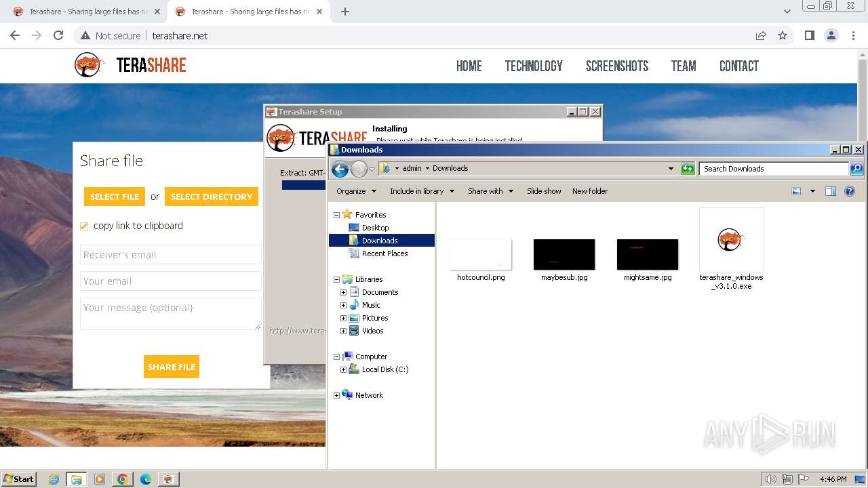Screen dimensions: 868x488
Task: Click the volume icon in system tray
Action: (x=770, y=479)
